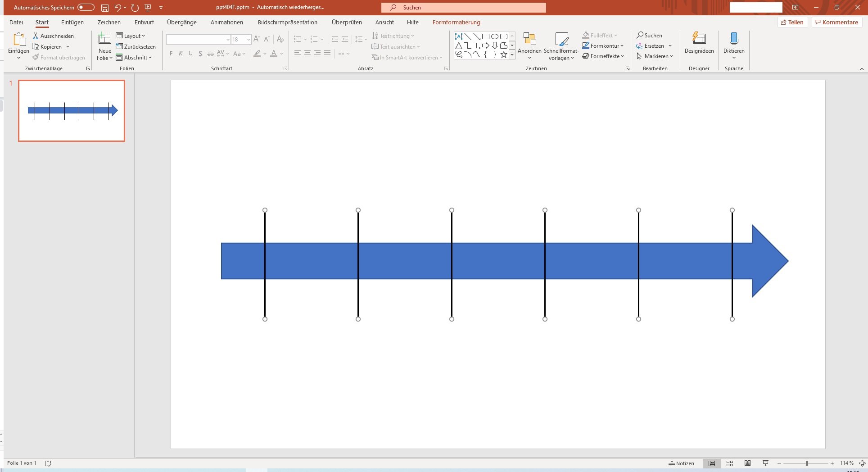Screen dimensions: 868x472
Task: Select the Ausschneiden scissors tool
Action: coord(36,36)
